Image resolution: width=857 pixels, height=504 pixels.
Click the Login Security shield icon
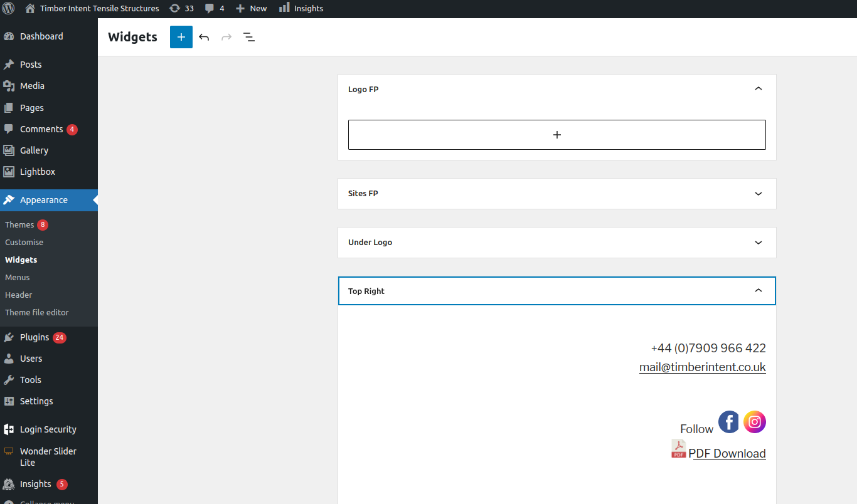(x=9, y=429)
